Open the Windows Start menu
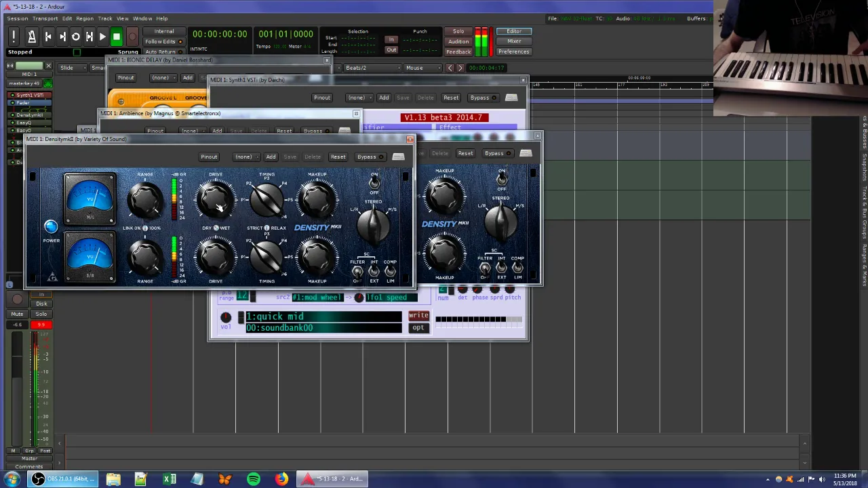868x488 pixels. pos(12,479)
